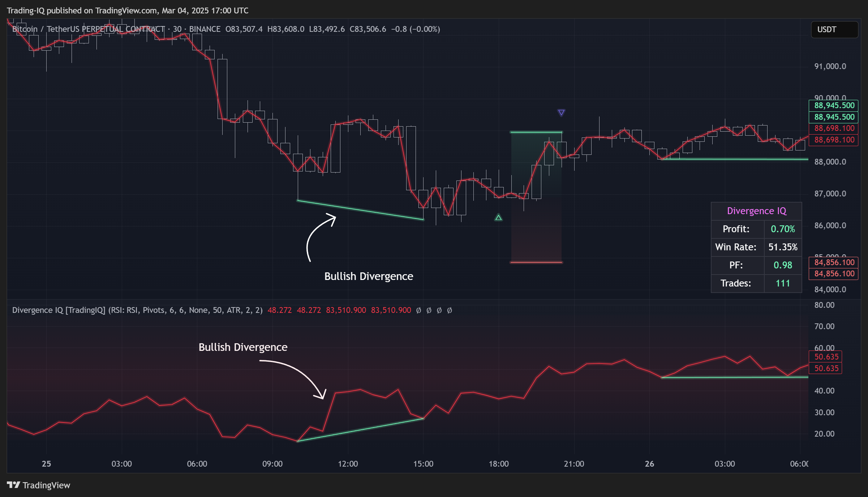Image resolution: width=868 pixels, height=497 pixels.
Task: Click the first 83,510.900 indicator value in legend
Action: point(346,310)
